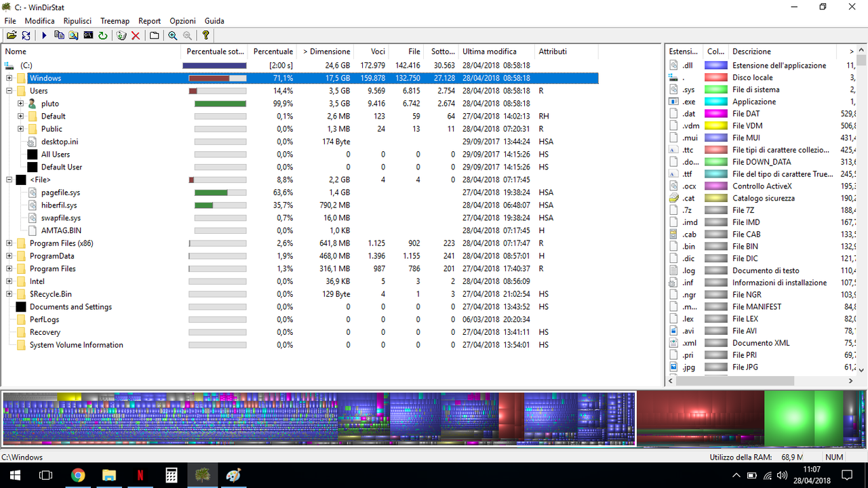Open Calculator from the taskbar

[x=172, y=474]
